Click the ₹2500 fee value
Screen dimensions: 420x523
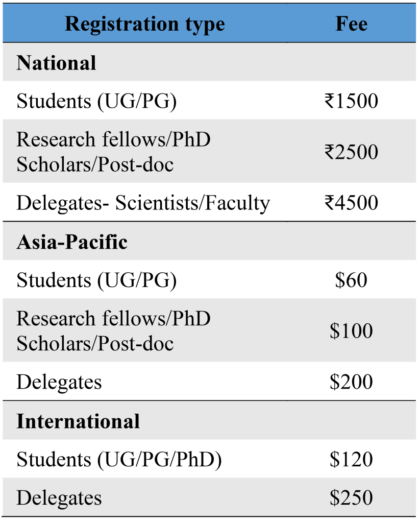coord(351,152)
